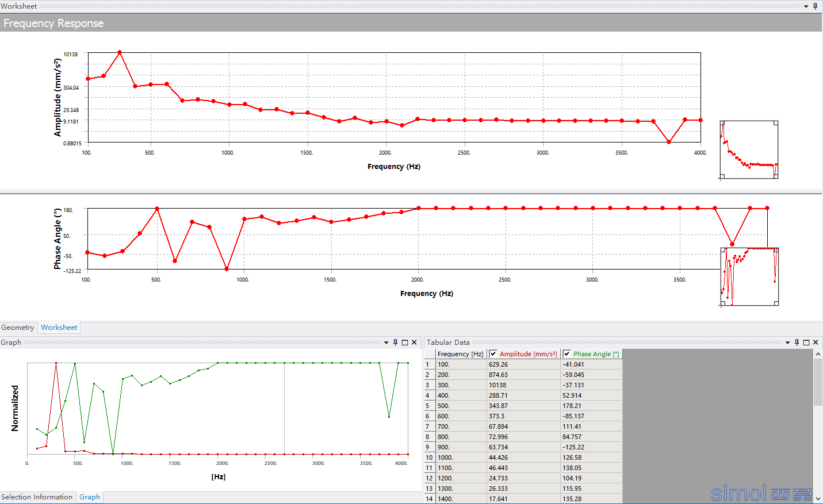Open the Worksheet panel dropdown arrow
This screenshot has width=823, height=504.
point(806,6)
